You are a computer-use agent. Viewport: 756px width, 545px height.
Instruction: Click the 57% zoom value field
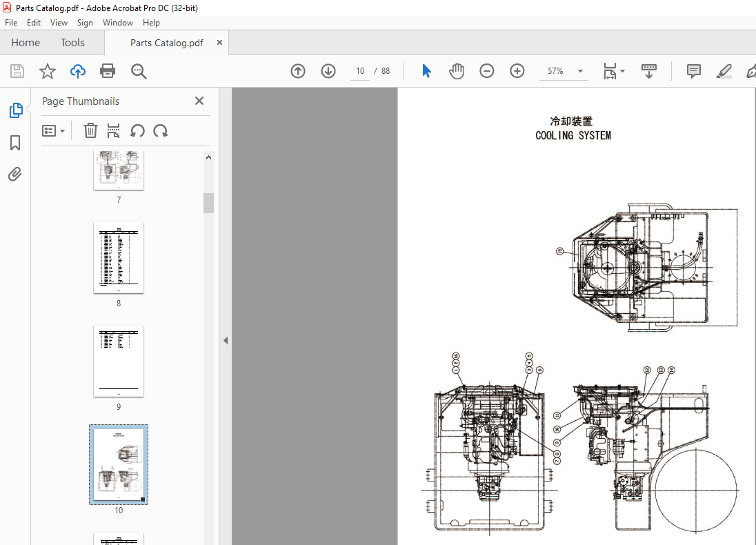click(x=555, y=71)
